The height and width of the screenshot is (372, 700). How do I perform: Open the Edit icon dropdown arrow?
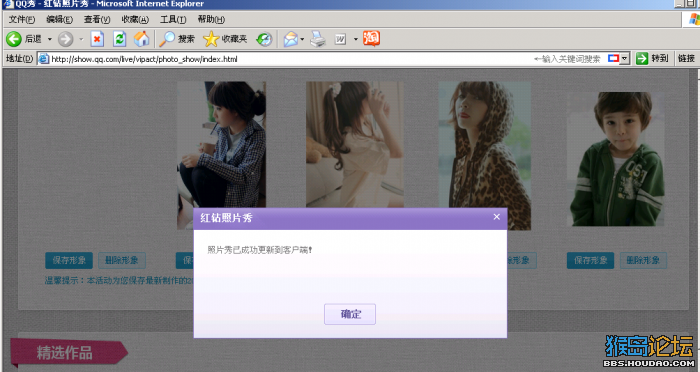pos(356,39)
